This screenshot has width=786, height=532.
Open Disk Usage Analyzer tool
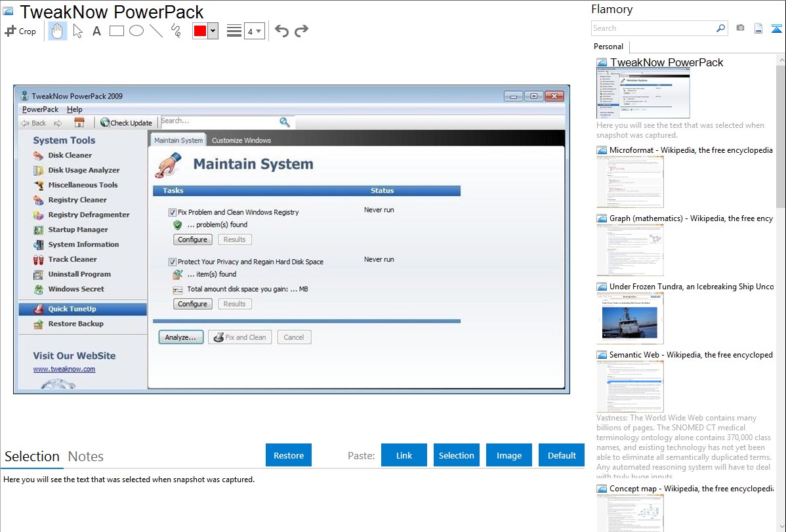[x=76, y=170]
